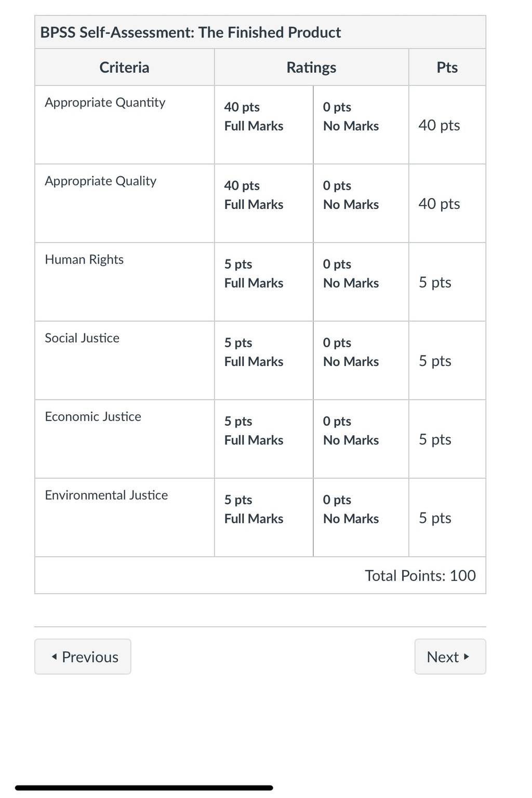
Task: Select Full Marks for Economic Justice
Action: pos(264,439)
